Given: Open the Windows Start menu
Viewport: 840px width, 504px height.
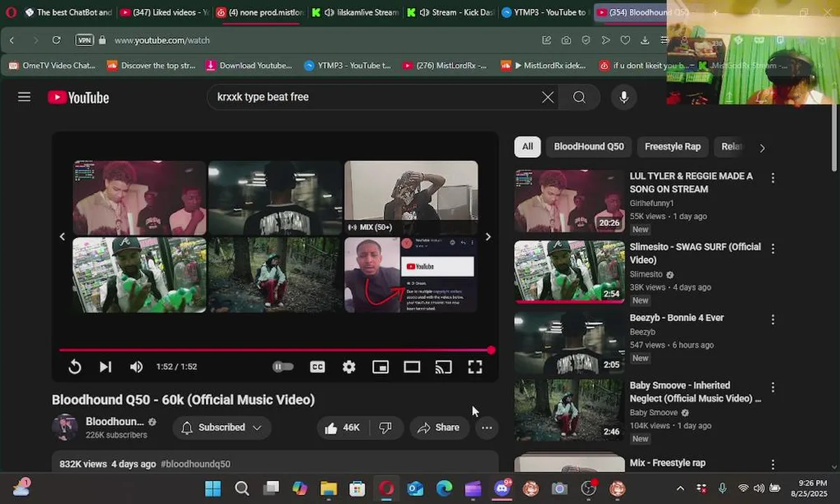Looking at the screenshot, I should pyautogui.click(x=213, y=489).
